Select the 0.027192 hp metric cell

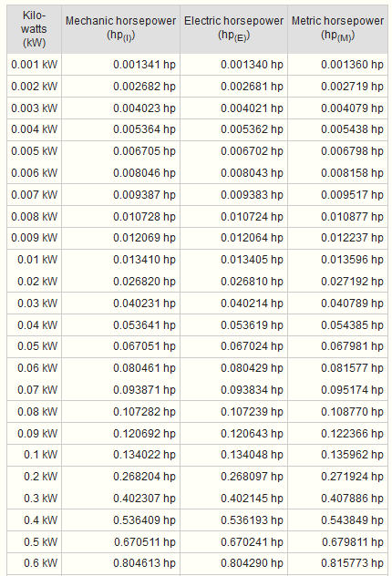tap(337, 282)
